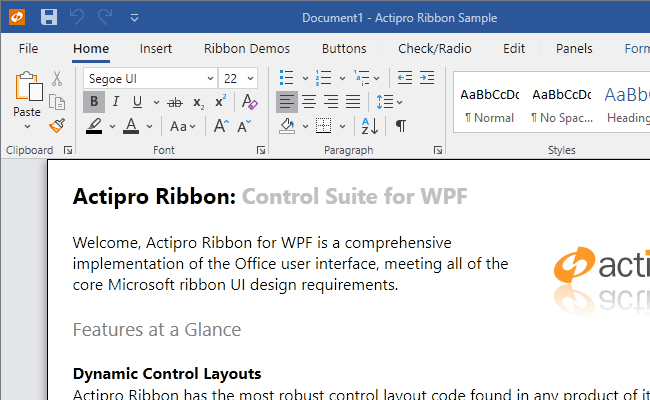Toggle Justify alignment

pyautogui.click(x=353, y=102)
